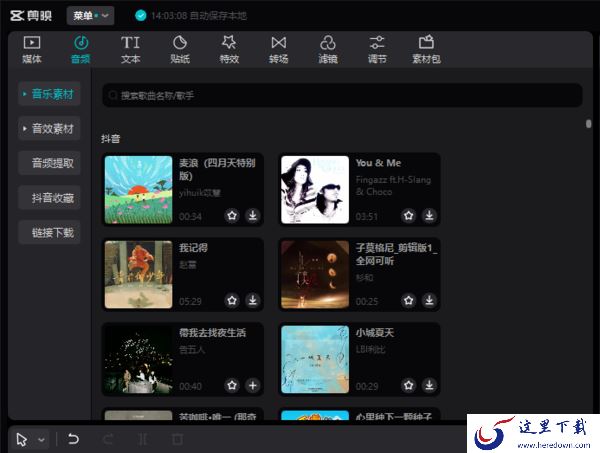Viewport: 600px width, 453px height.
Task: Preview the 麦浪 album cover
Action: (139, 190)
